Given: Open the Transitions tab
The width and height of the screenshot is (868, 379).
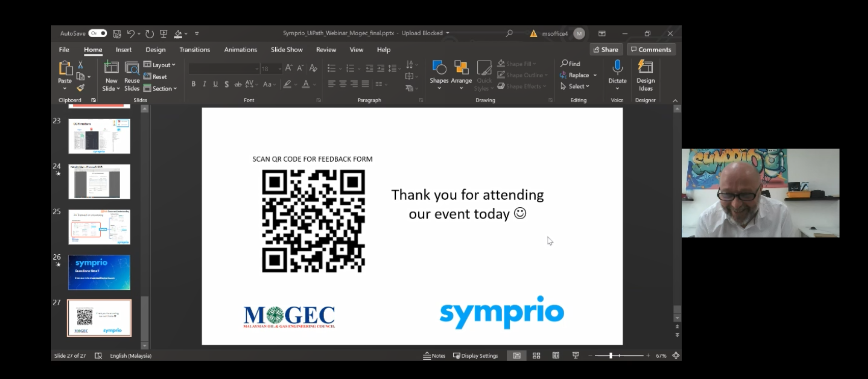Looking at the screenshot, I should pyautogui.click(x=194, y=49).
